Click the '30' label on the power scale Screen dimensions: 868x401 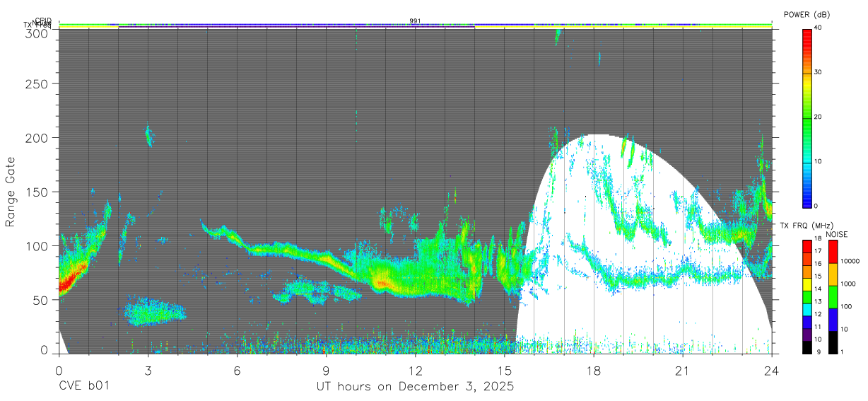[817, 72]
